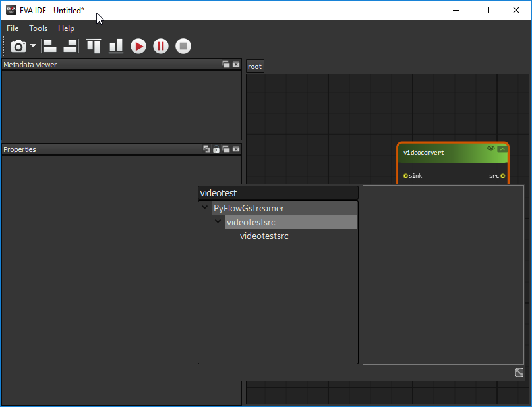The image size is (532, 407).
Task: Pause the running pipeline
Action: tap(161, 46)
